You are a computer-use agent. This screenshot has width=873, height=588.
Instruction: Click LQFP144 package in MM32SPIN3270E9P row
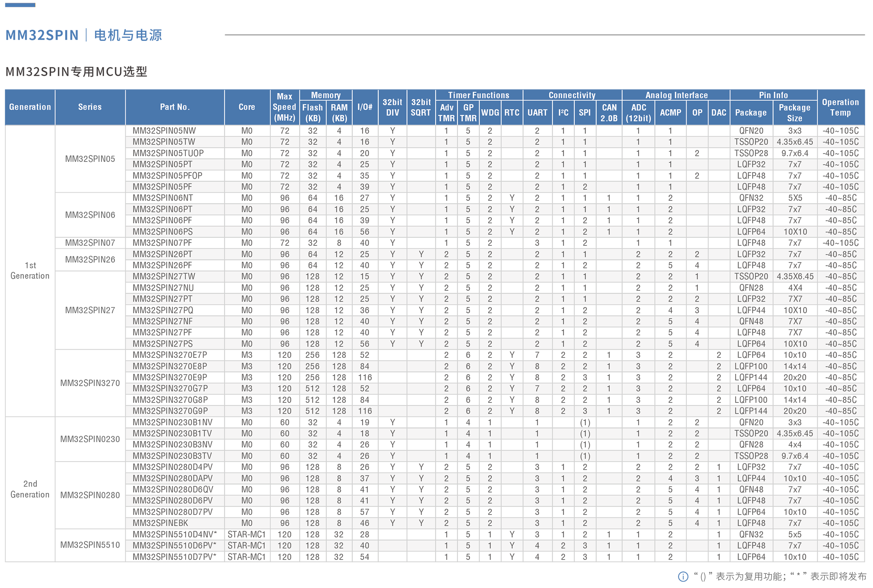click(x=751, y=377)
